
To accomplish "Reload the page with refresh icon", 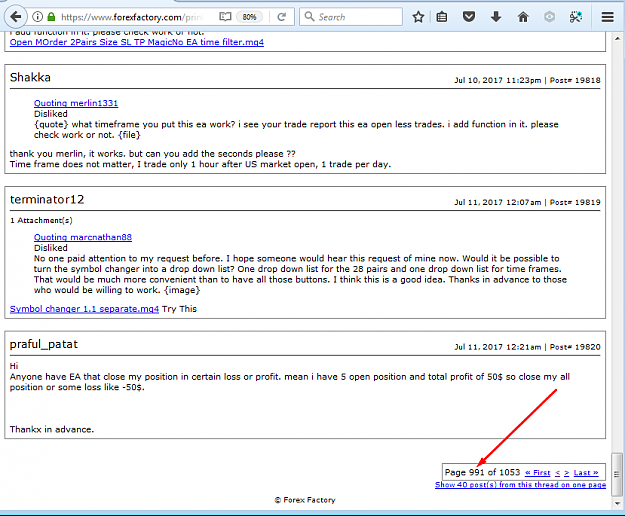I will (282, 17).
